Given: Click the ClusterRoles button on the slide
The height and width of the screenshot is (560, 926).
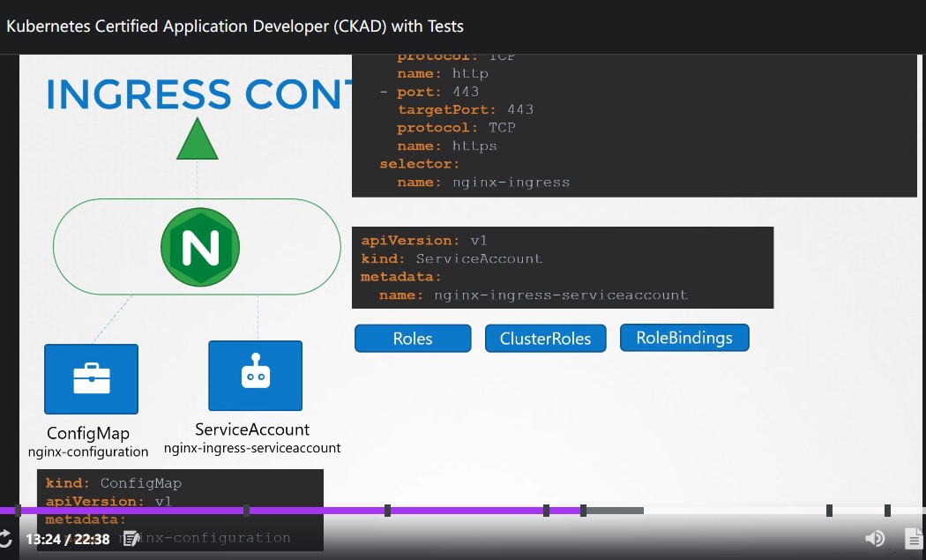Looking at the screenshot, I should tap(545, 339).
